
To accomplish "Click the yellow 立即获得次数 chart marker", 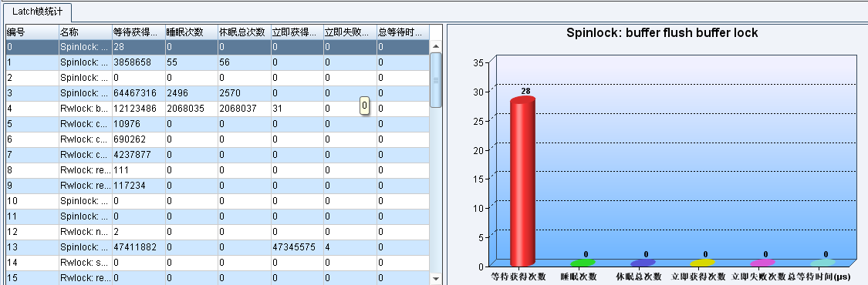I will pyautogui.click(x=703, y=263).
